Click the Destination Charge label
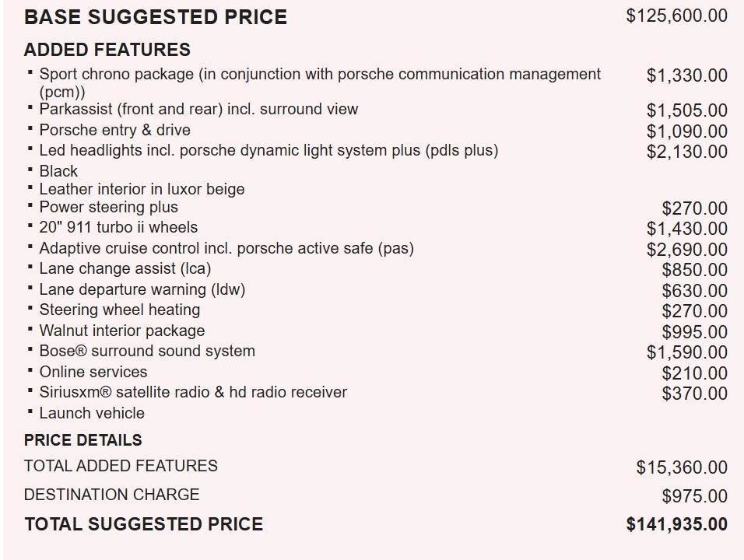The width and height of the screenshot is (744, 560). pos(111,495)
